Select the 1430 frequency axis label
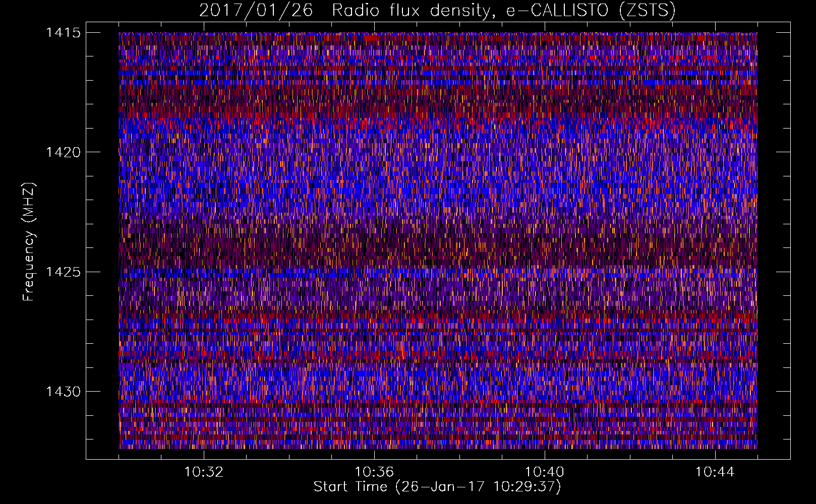 pos(63,392)
